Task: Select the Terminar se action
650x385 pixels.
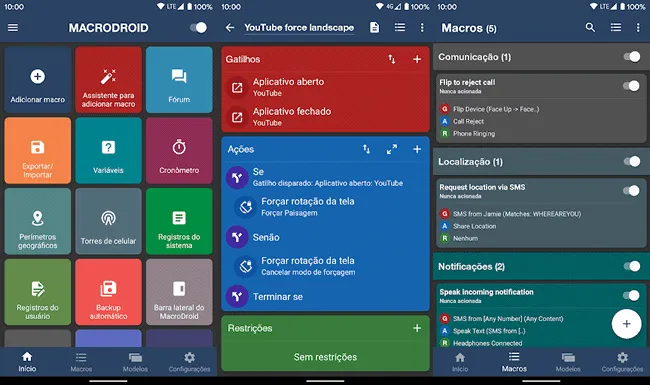Action: click(325, 296)
